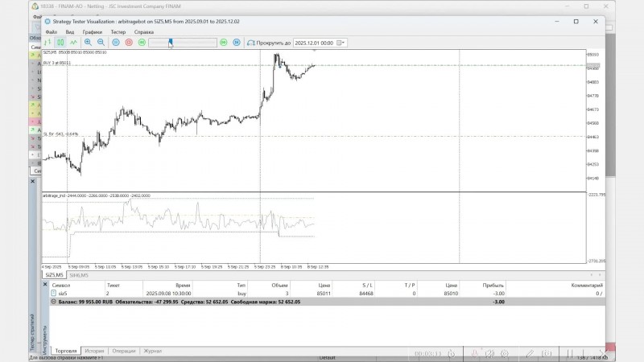The width and height of the screenshot is (644, 362).
Task: Switch to the SiZ5,M5 chart tab
Action: [x=54, y=275]
